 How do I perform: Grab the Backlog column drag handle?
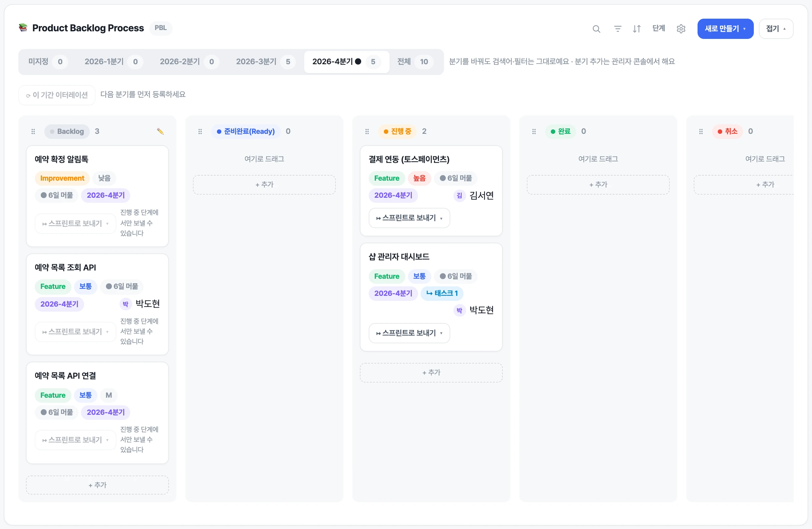(x=33, y=131)
